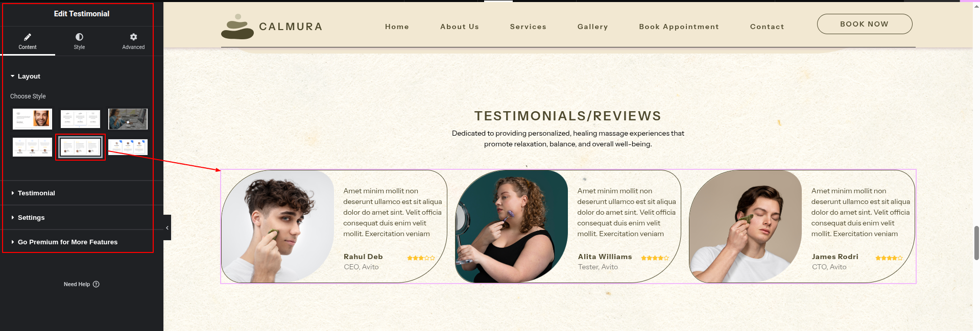Click the BOOK NOW button
Viewport: 980px width, 331px height.
(x=865, y=24)
